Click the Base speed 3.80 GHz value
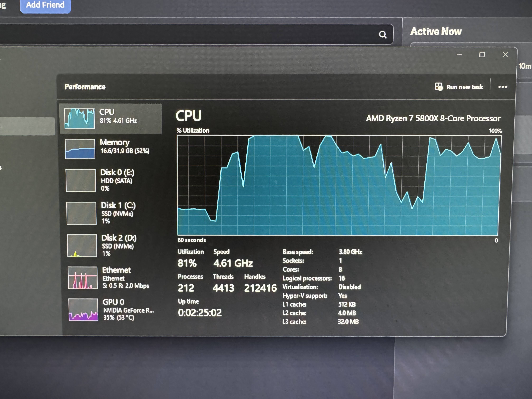 click(350, 252)
